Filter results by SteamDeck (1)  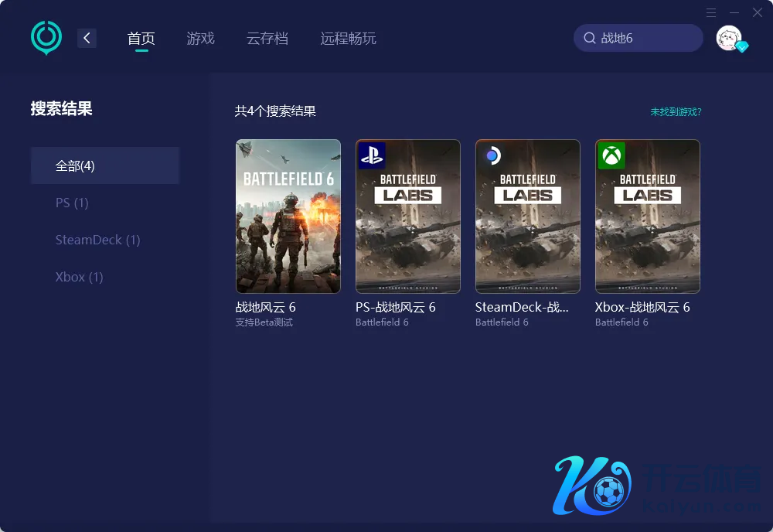click(x=97, y=240)
